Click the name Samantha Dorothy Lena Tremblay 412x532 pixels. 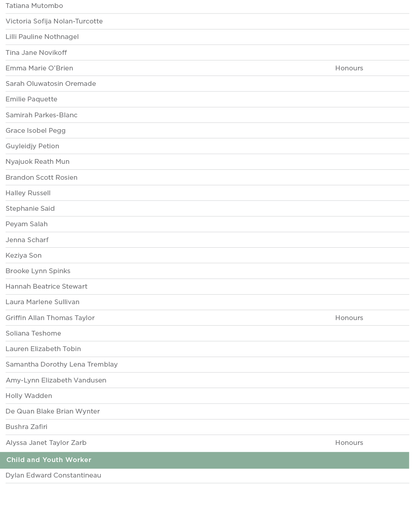pyautogui.click(x=62, y=365)
